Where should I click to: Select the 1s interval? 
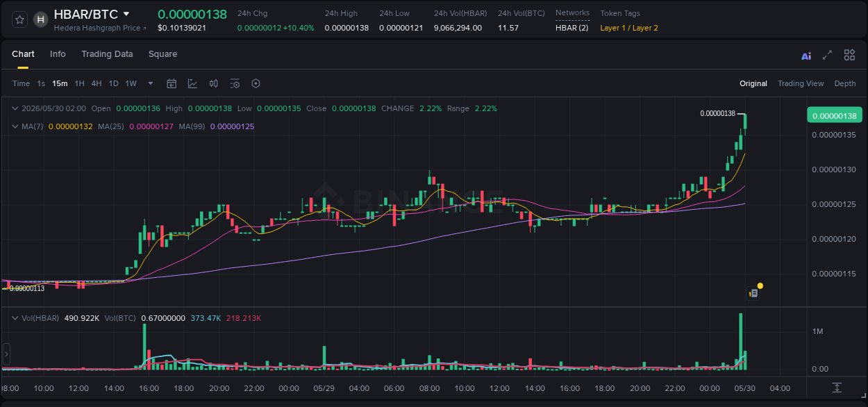[x=41, y=83]
